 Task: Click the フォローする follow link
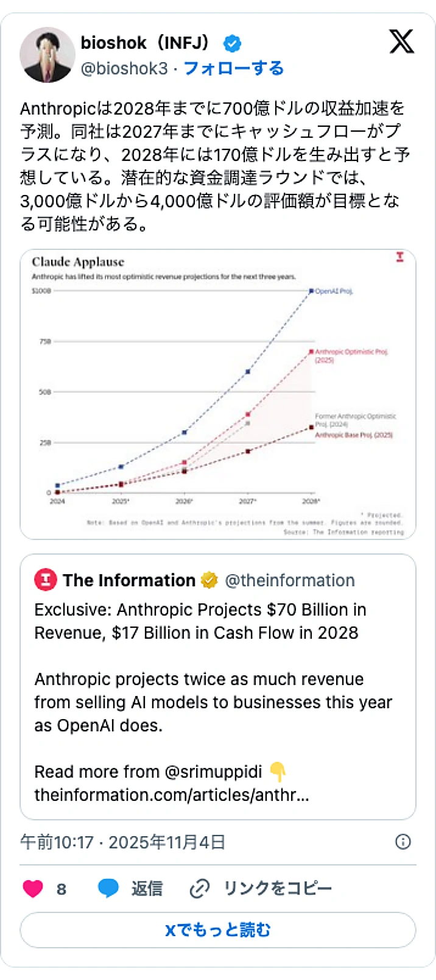click(x=233, y=69)
